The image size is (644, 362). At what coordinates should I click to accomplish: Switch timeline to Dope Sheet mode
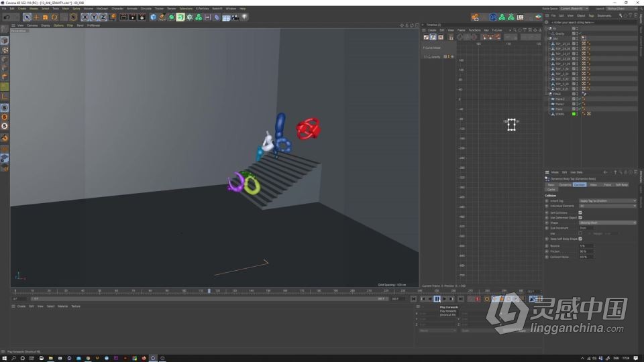[427, 38]
